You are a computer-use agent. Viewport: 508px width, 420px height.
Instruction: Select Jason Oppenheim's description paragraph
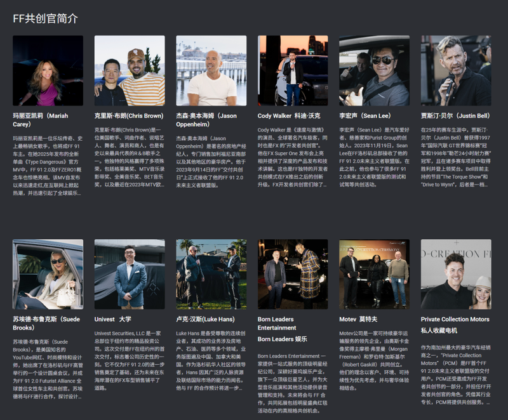pyautogui.click(x=211, y=162)
